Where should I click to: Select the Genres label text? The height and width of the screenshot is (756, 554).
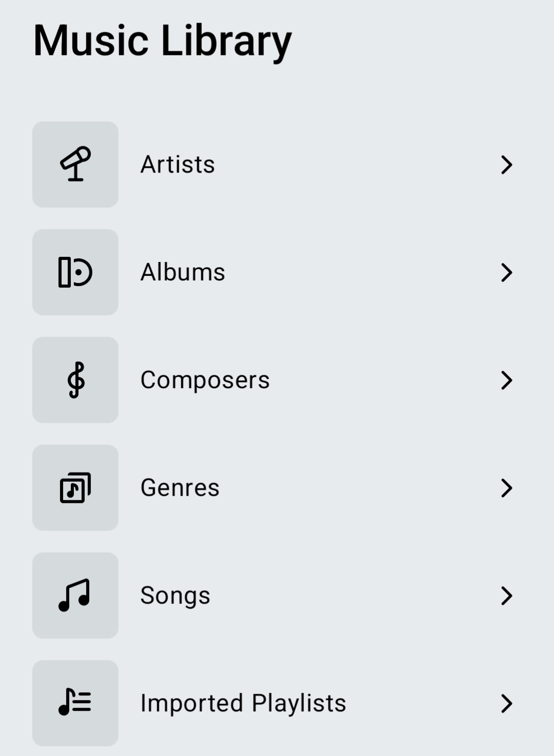[180, 488]
